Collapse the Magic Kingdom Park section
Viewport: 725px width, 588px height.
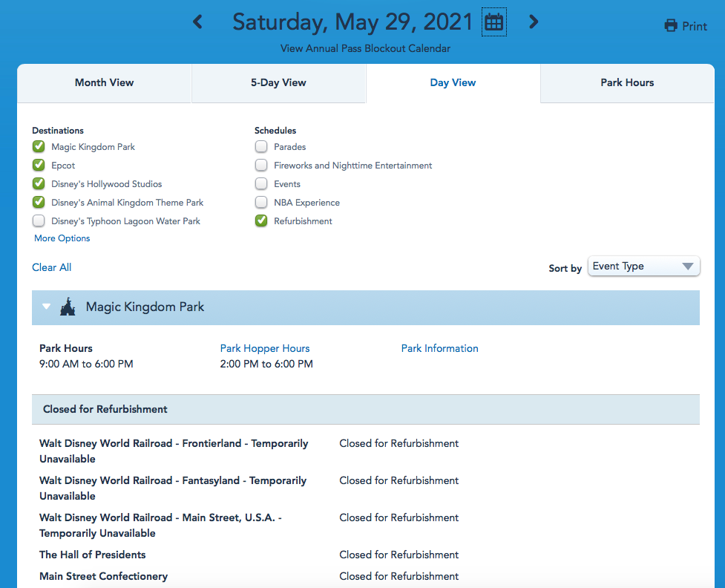47,307
